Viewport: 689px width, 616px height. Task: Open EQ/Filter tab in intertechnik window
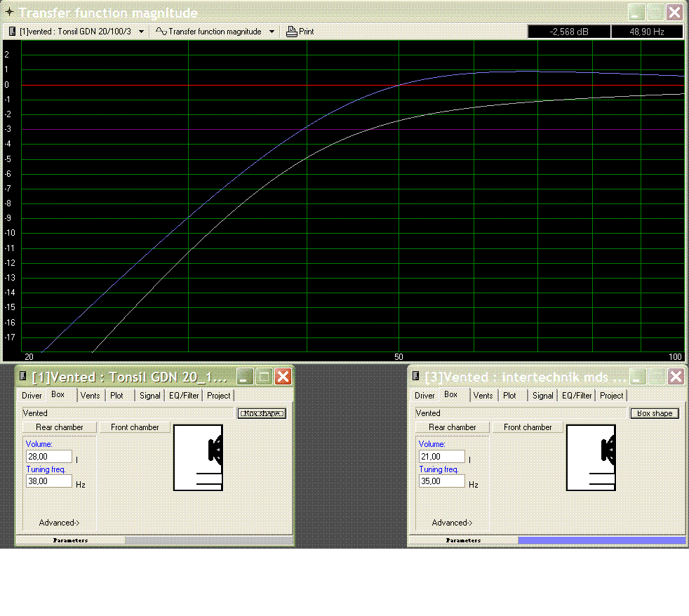click(x=577, y=396)
